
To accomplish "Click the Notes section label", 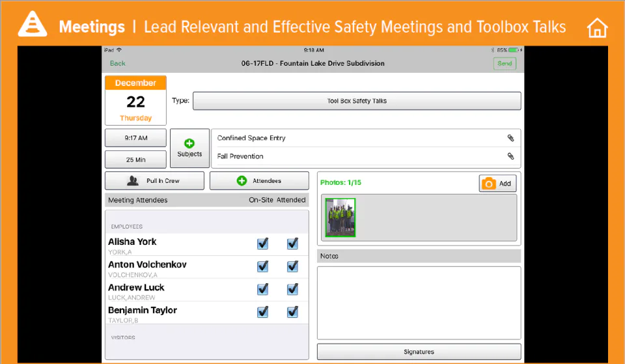I will [329, 256].
